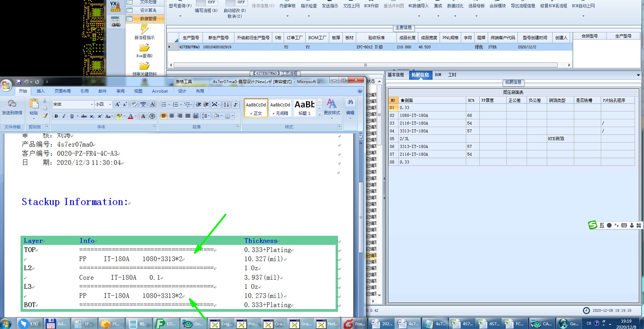This screenshot has height=329, width=644.
Task: Click the 内部审核 button
Action: pyautogui.click(x=287, y=6)
